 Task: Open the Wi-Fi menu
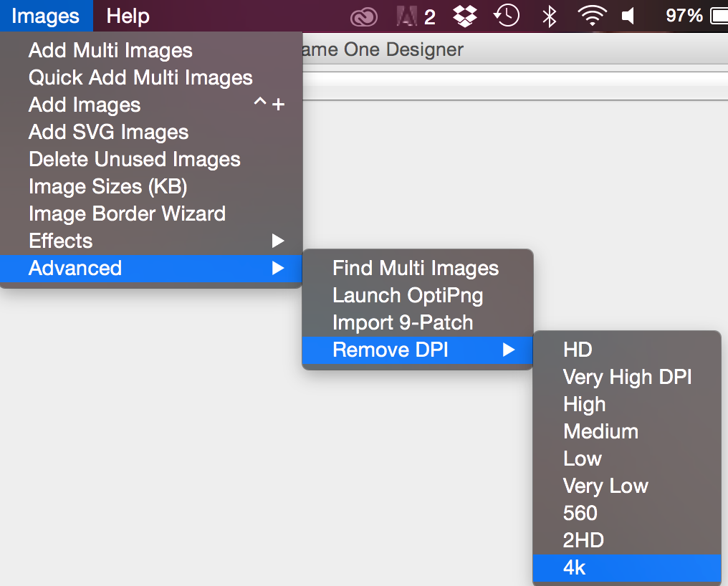593,16
